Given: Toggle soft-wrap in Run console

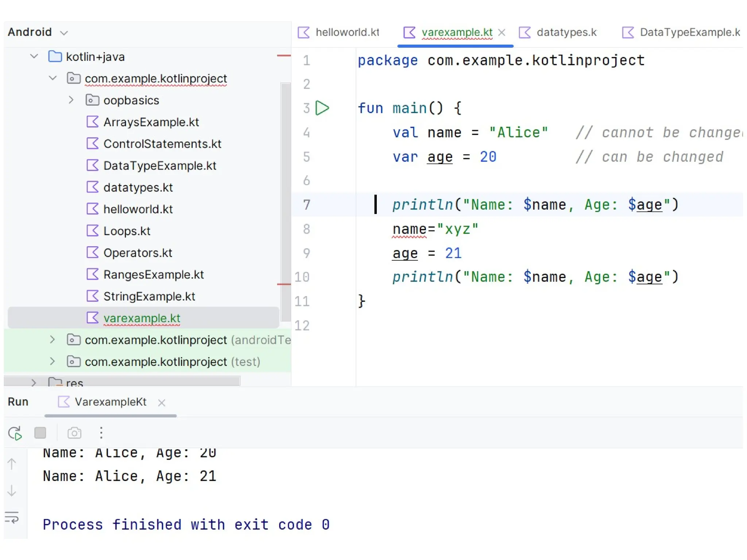Looking at the screenshot, I should [x=12, y=518].
